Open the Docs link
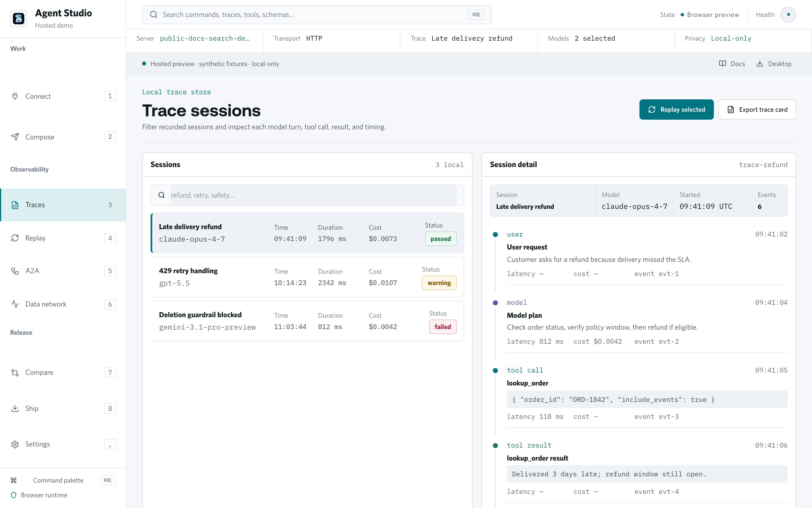Image resolution: width=812 pixels, height=508 pixels. (x=732, y=63)
